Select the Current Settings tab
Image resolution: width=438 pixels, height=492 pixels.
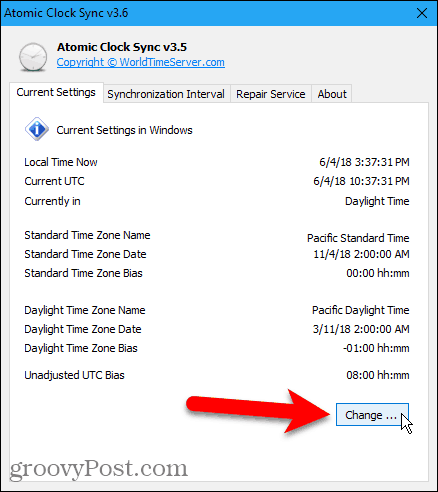tap(56, 92)
